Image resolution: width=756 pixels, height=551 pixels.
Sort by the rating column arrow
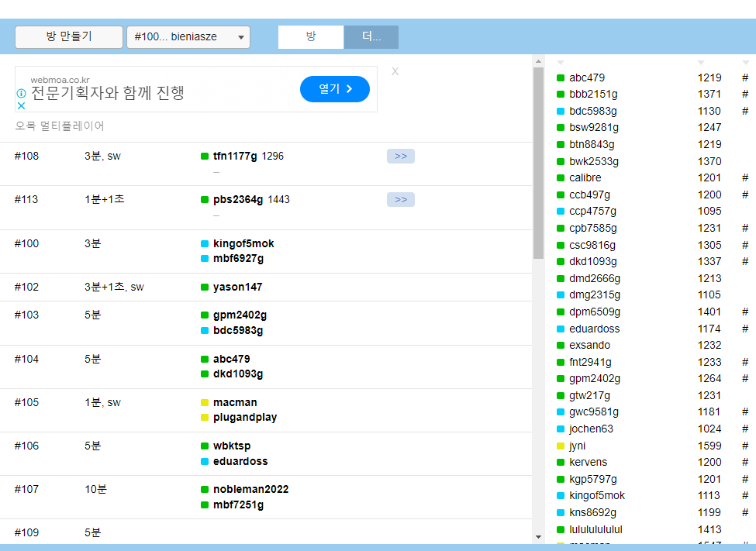point(700,63)
